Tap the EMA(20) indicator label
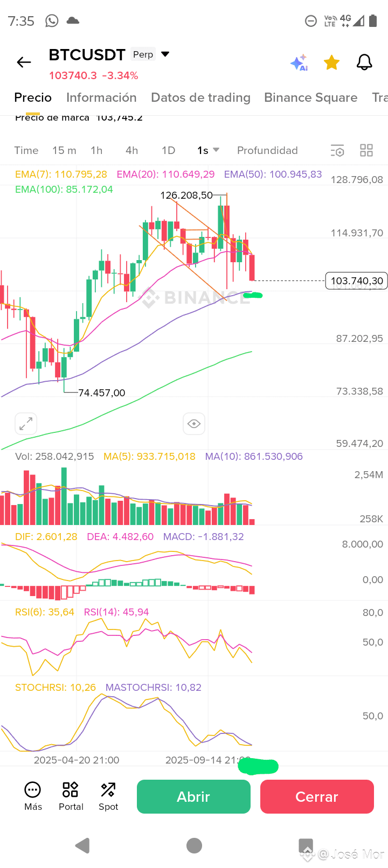The image size is (388, 868). (x=165, y=174)
